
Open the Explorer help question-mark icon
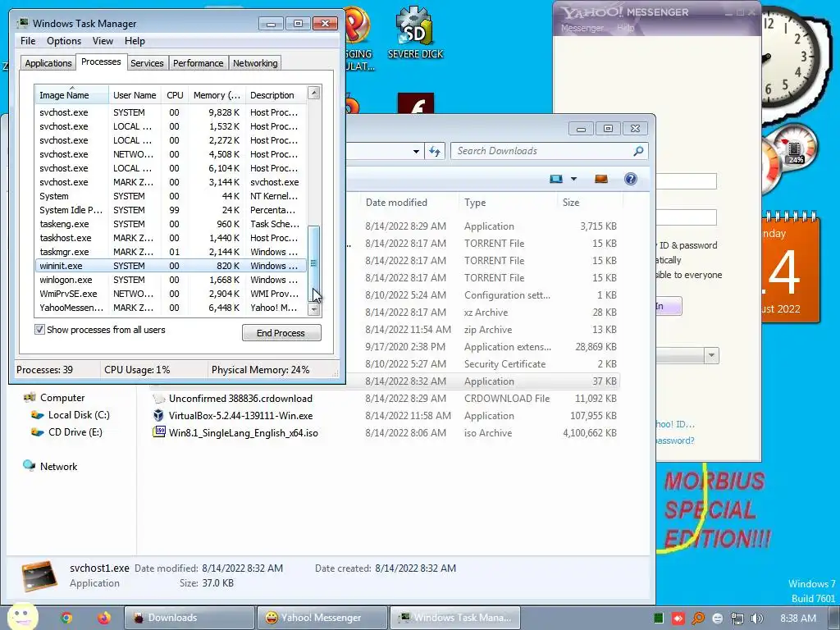click(x=631, y=179)
